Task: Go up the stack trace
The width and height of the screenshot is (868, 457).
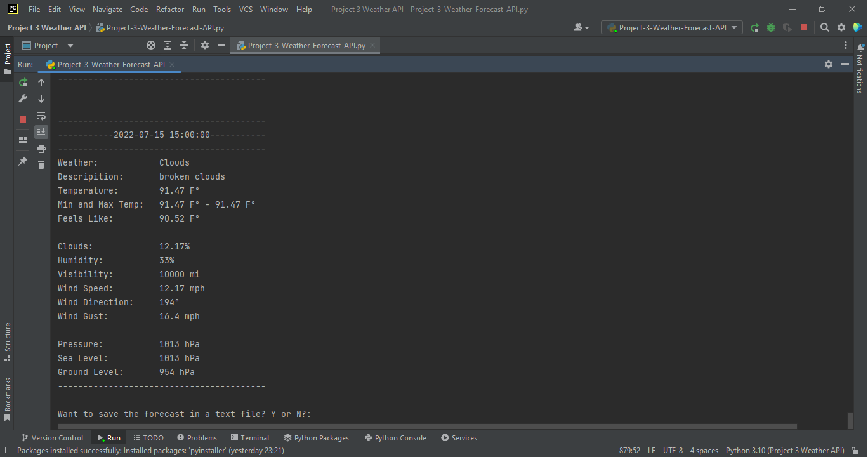Action: 41,82
